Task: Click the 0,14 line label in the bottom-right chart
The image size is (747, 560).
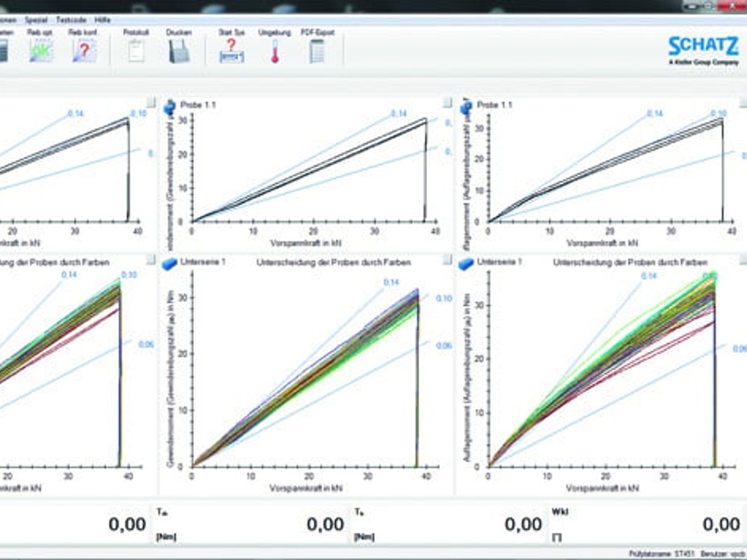Action: (x=649, y=276)
